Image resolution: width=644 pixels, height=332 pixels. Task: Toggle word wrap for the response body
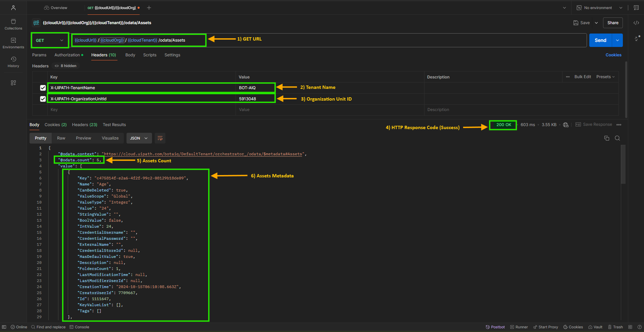160,138
